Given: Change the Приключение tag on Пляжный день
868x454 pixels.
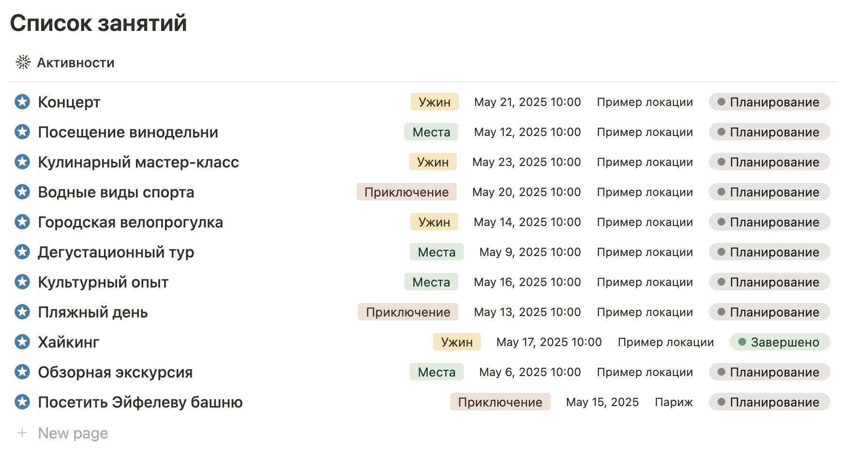Looking at the screenshot, I should (x=408, y=312).
